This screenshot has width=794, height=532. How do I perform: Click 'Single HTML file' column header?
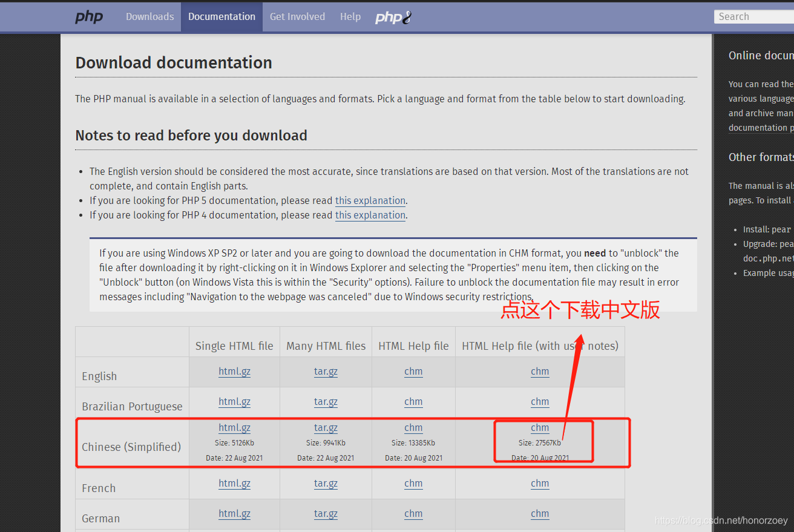(234, 346)
